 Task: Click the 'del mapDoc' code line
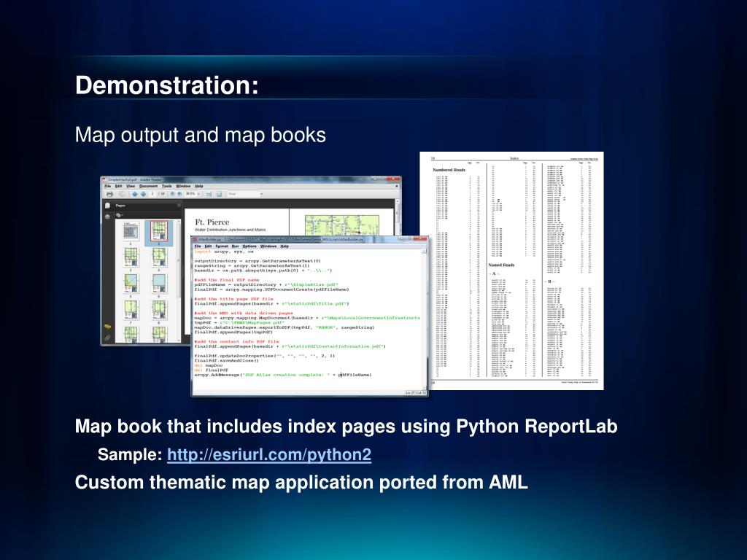point(208,365)
